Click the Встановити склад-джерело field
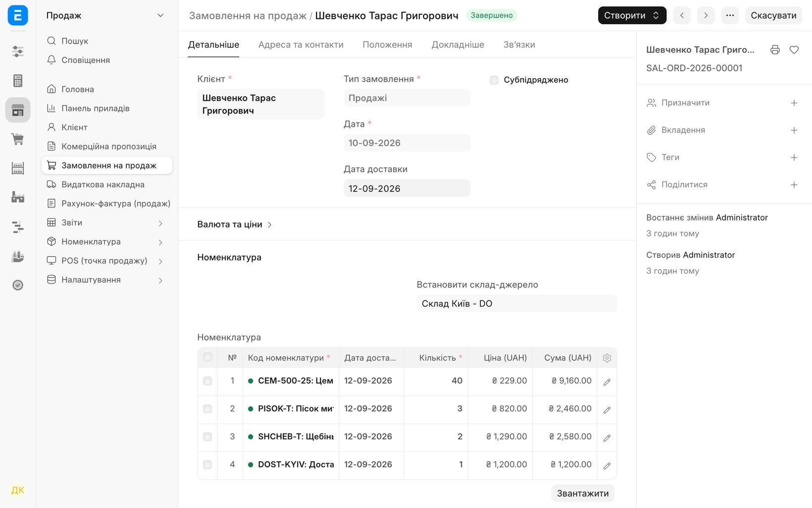Image resolution: width=812 pixels, height=508 pixels. click(516, 303)
